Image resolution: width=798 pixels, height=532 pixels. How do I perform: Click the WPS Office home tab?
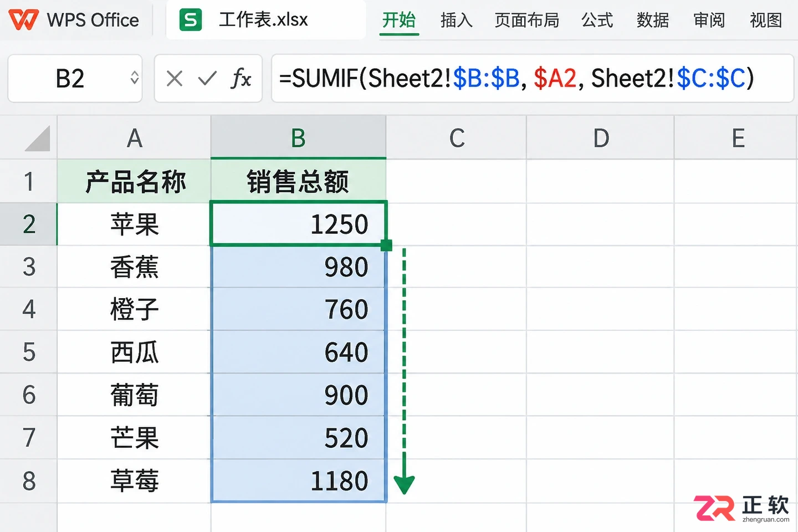tap(75, 20)
